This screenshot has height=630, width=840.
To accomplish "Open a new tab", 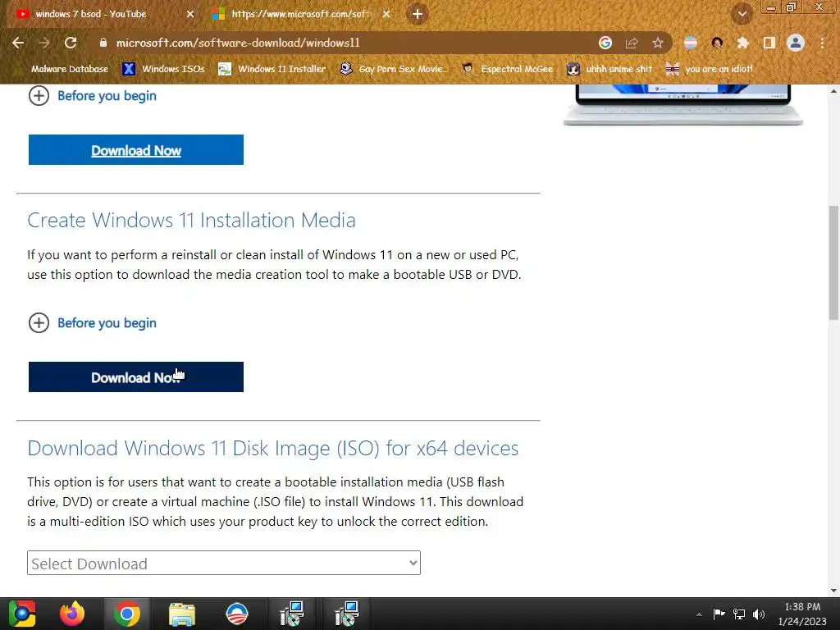I will click(x=418, y=14).
